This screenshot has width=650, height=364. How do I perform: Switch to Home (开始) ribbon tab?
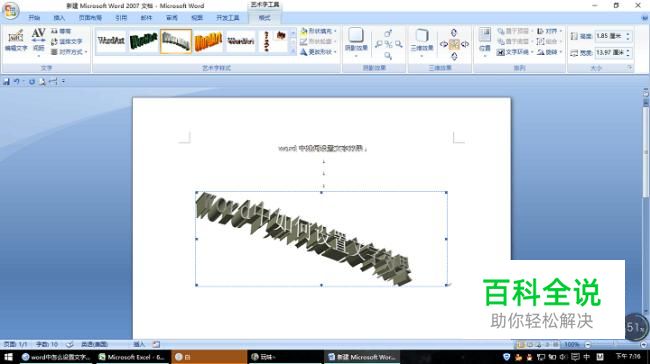tap(34, 18)
